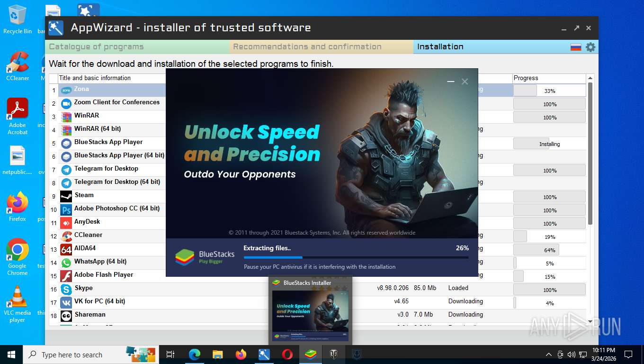Open Task View from the taskbar
644x364 pixels.
[171, 355]
